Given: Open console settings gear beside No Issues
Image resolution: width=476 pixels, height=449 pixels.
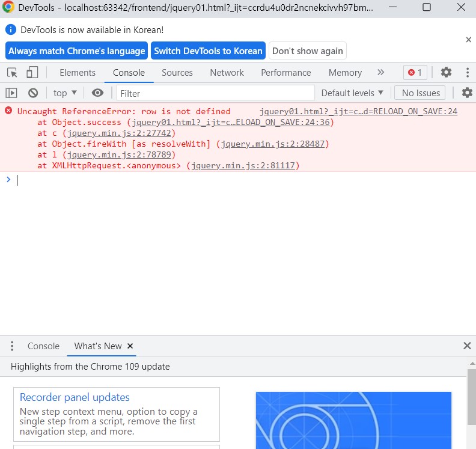Looking at the screenshot, I should [467, 93].
